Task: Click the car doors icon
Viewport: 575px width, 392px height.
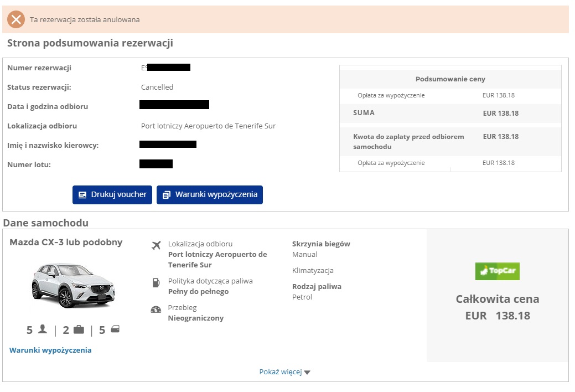Action: (x=115, y=329)
